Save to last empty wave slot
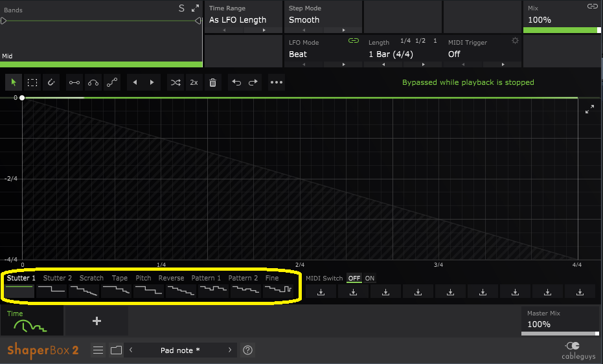Image resolution: width=603 pixels, height=364 pixels. [x=580, y=291]
